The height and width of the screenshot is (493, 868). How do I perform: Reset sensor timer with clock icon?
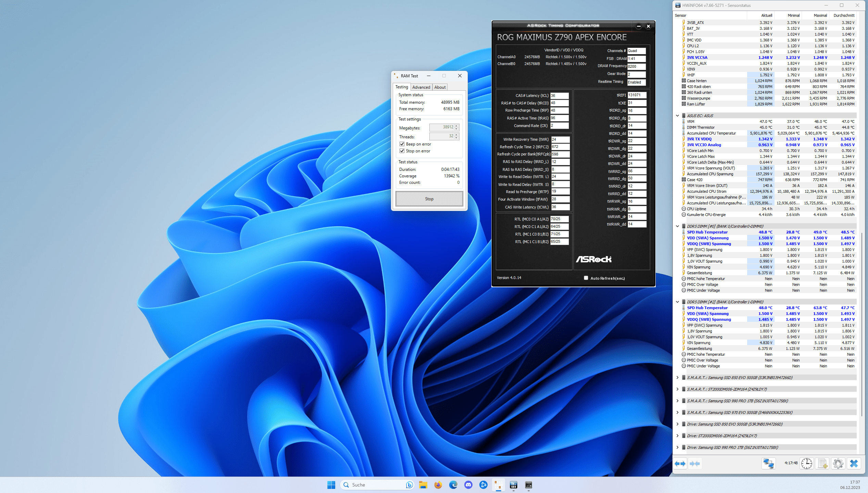(x=806, y=464)
